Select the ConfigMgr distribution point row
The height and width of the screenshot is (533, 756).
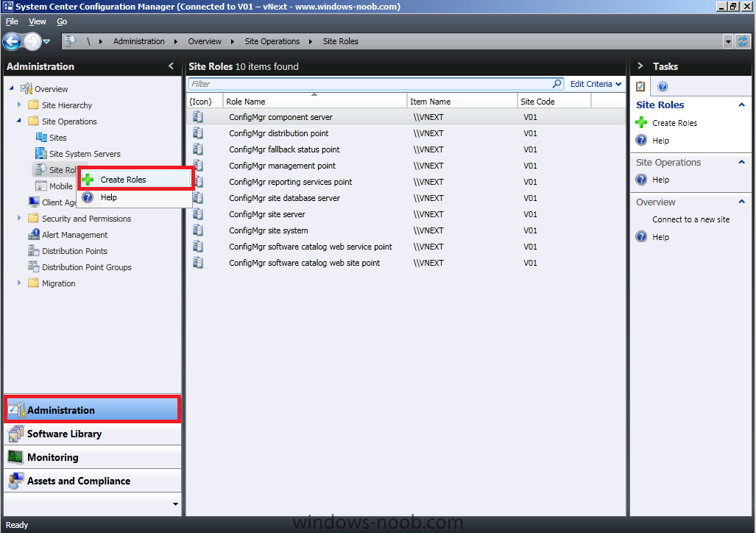pyautogui.click(x=406, y=133)
